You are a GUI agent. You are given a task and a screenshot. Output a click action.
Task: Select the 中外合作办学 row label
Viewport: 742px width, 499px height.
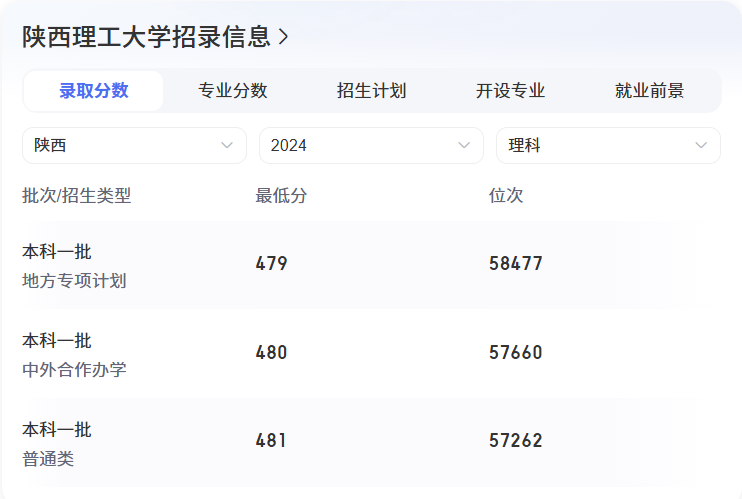coord(74,370)
